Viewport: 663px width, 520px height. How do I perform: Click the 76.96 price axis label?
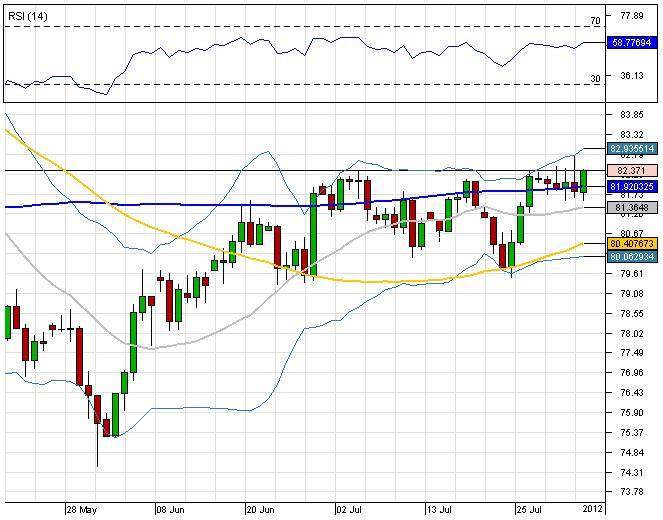click(631, 373)
